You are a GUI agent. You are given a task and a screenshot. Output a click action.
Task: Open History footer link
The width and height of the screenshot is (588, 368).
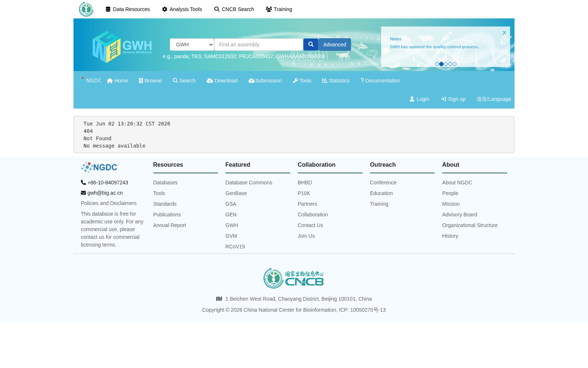pos(450,236)
